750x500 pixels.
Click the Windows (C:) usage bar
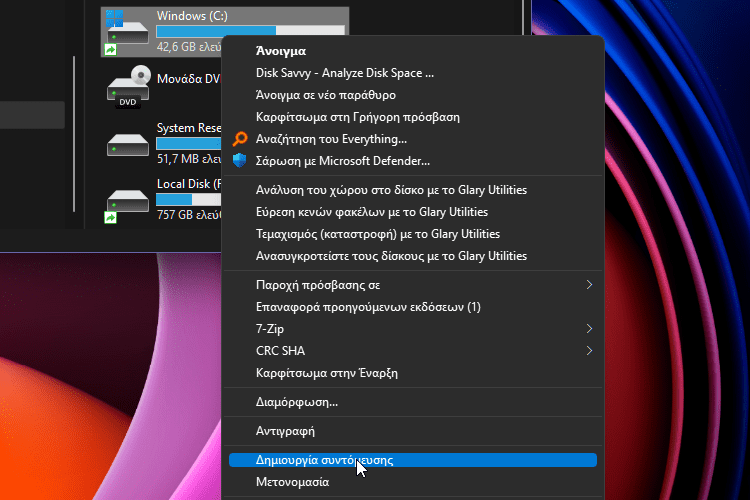tap(250, 31)
